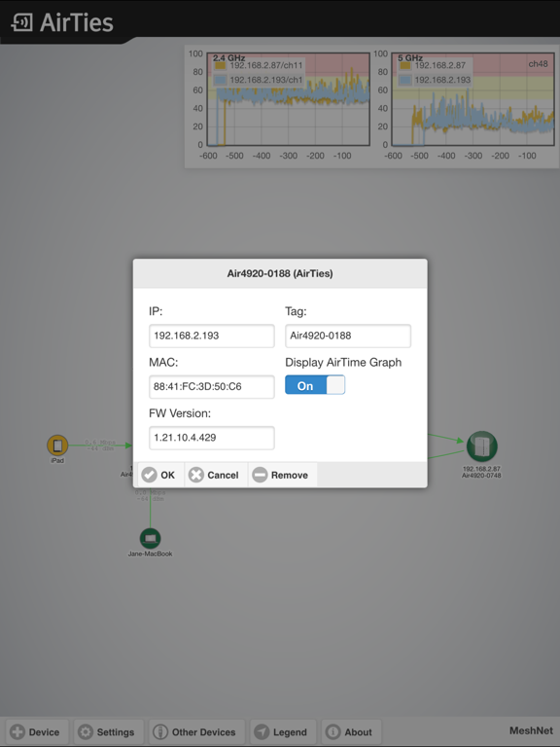The image size is (560, 747).
Task: Click the MeshNet label
Action: 531,730
